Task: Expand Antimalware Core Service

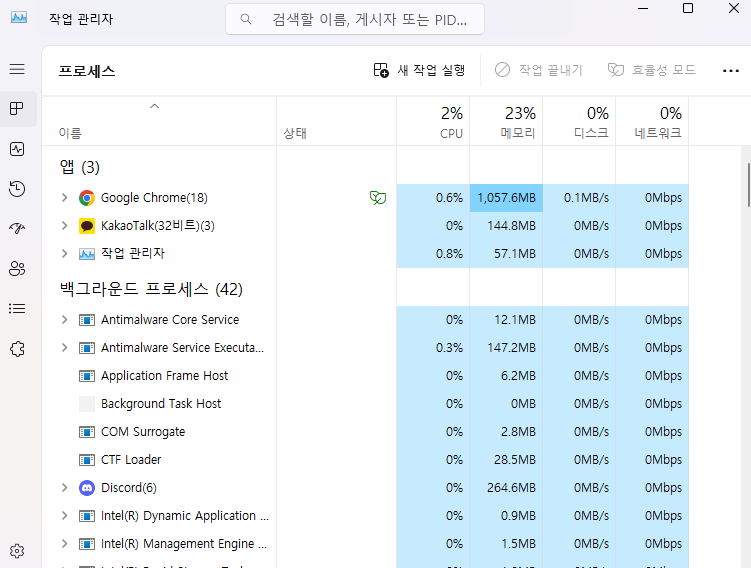Action: (x=65, y=320)
